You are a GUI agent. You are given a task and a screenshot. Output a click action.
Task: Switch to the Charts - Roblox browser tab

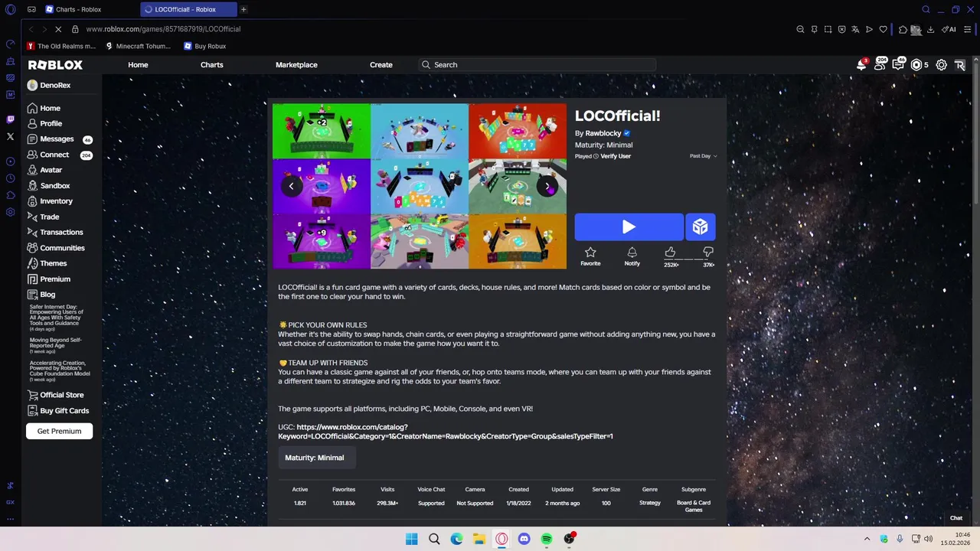[90, 9]
